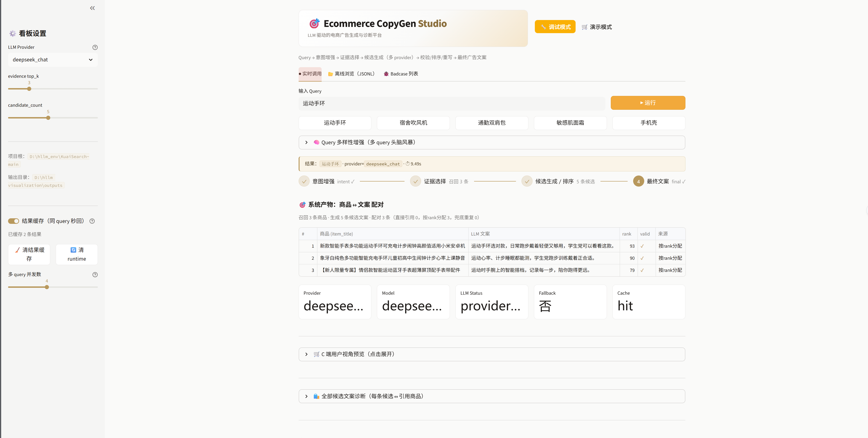868x438 pixels.
Task: Focus the 输入 Query text field
Action: click(x=452, y=103)
